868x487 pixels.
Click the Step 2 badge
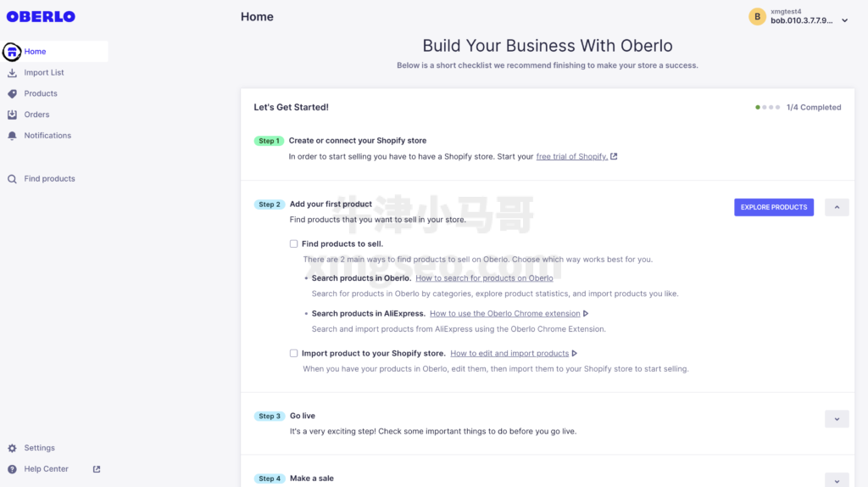point(270,204)
